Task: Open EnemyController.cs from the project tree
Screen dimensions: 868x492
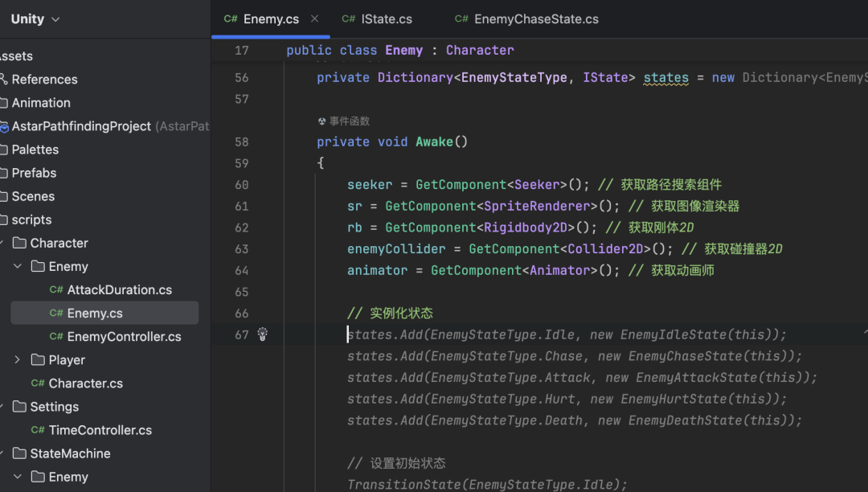Action: (124, 337)
